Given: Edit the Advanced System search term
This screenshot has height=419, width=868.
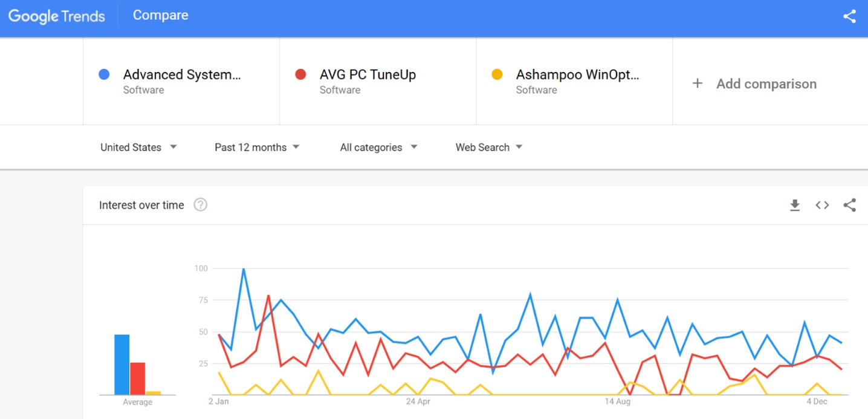Looking at the screenshot, I should point(181,75).
